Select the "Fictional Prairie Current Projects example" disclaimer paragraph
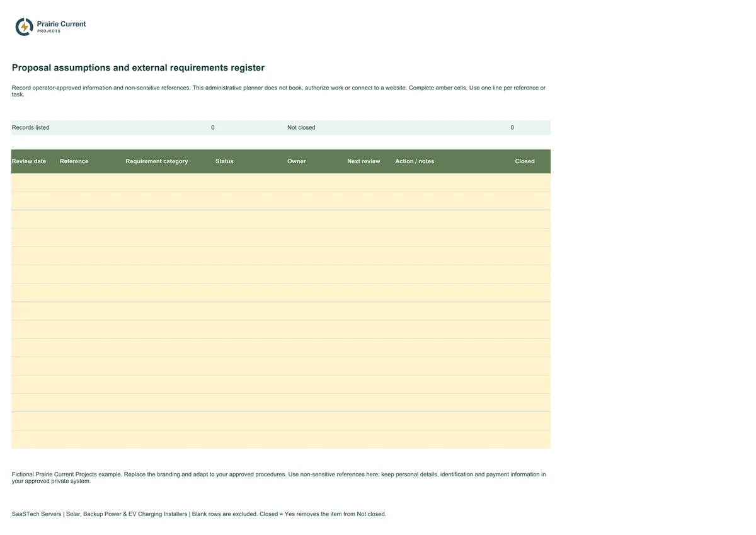 [x=279, y=478]
